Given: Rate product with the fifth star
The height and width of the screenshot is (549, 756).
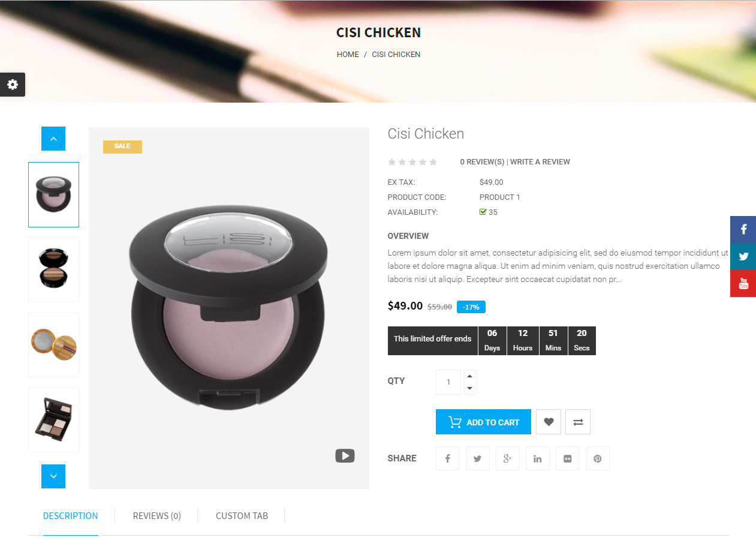Looking at the screenshot, I should coord(433,162).
